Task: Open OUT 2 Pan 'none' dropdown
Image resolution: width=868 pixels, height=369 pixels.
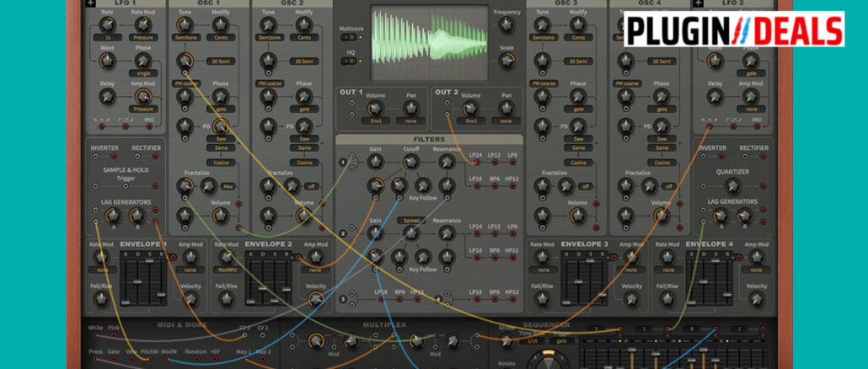Action: (506, 120)
